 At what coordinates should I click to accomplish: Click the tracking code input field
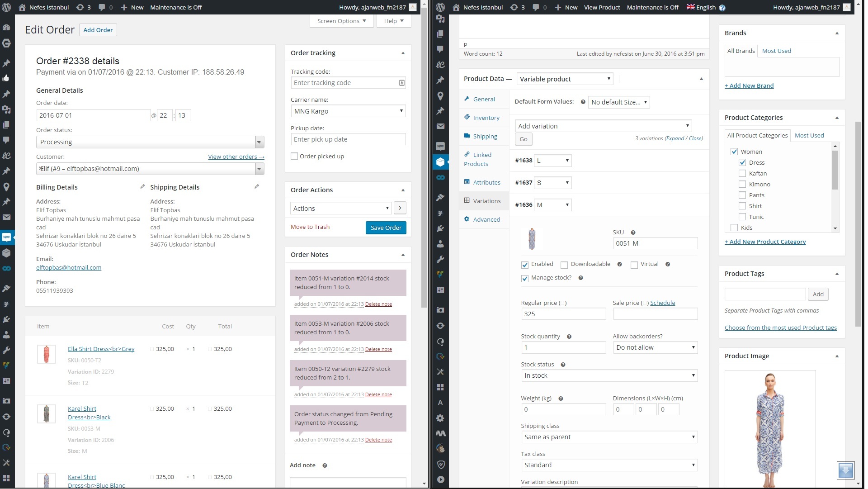tap(348, 83)
